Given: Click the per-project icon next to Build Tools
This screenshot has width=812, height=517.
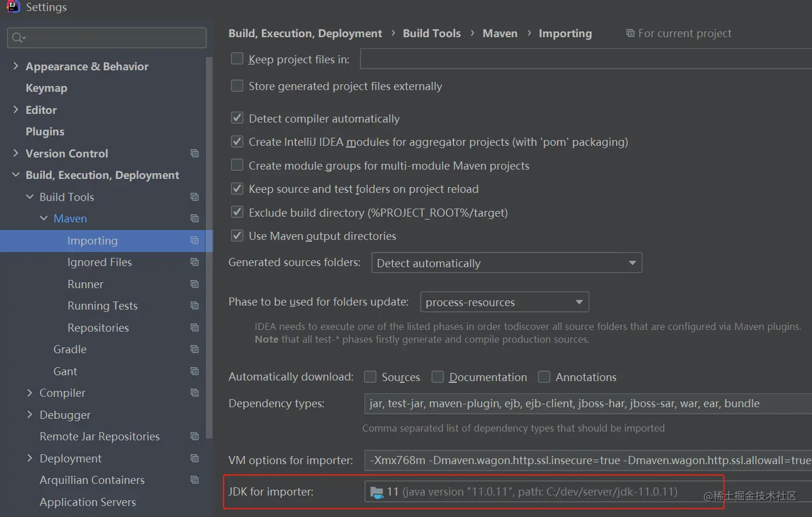Looking at the screenshot, I should 195,197.
